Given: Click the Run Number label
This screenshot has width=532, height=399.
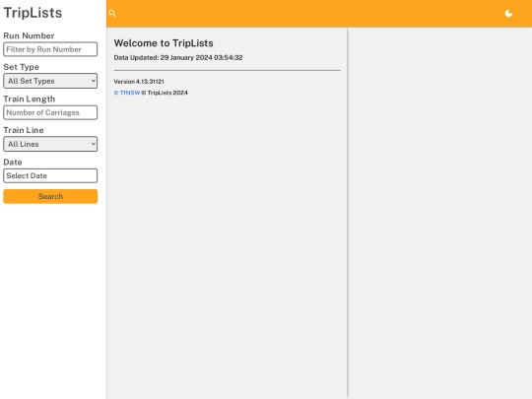Looking at the screenshot, I should click(29, 35).
